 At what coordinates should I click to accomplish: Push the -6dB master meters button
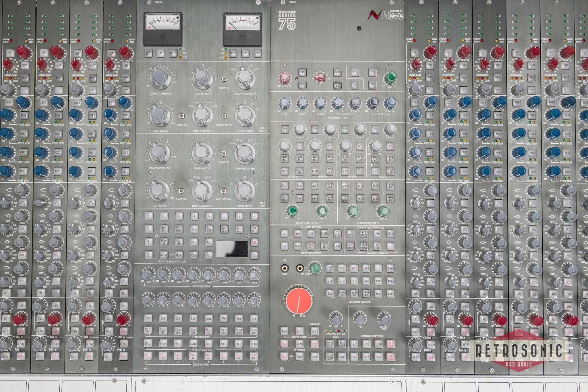point(338,246)
